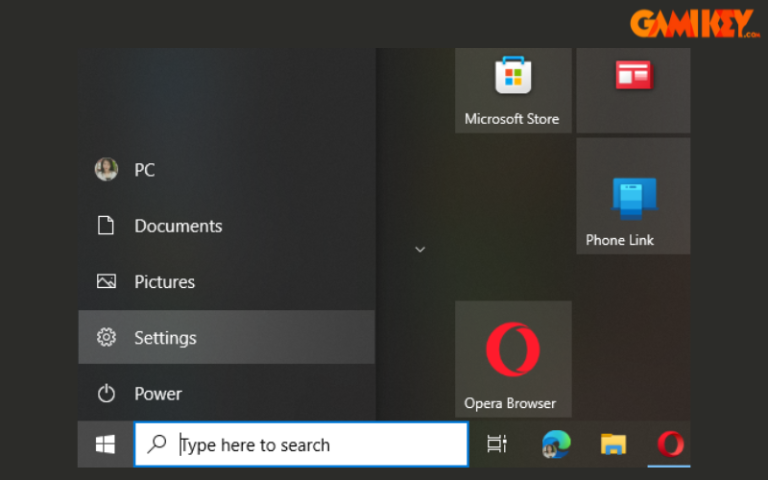Click the PC user avatar photo
The width and height of the screenshot is (768, 480).
coord(106,169)
